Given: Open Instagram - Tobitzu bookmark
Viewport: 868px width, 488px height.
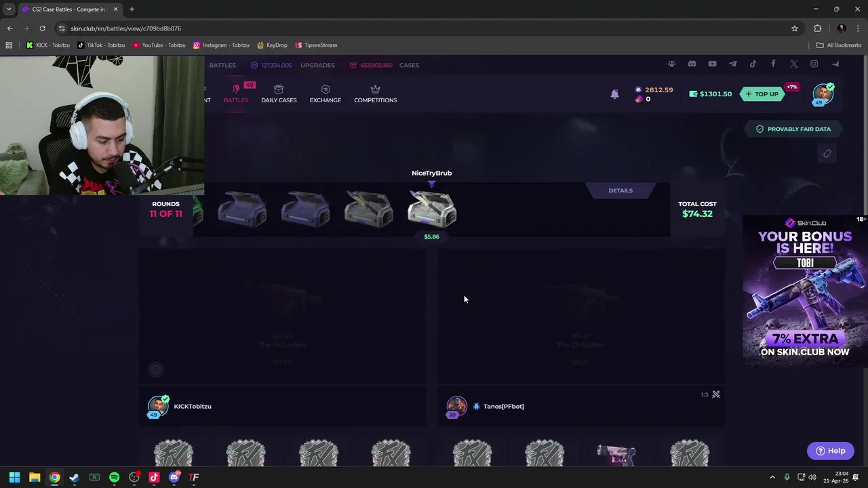Looking at the screenshot, I should (x=221, y=45).
